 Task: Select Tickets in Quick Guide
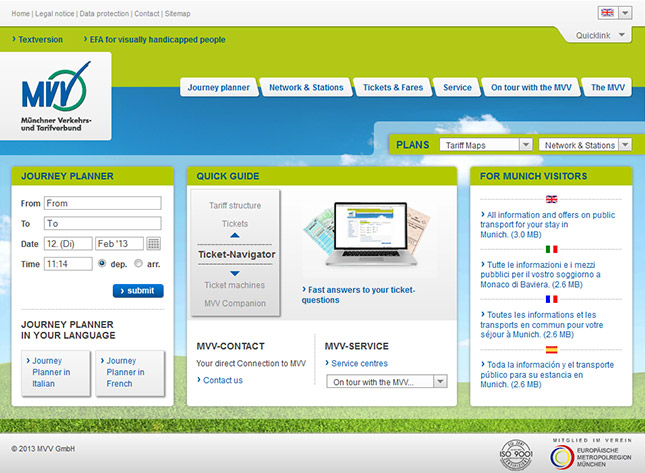(235, 223)
